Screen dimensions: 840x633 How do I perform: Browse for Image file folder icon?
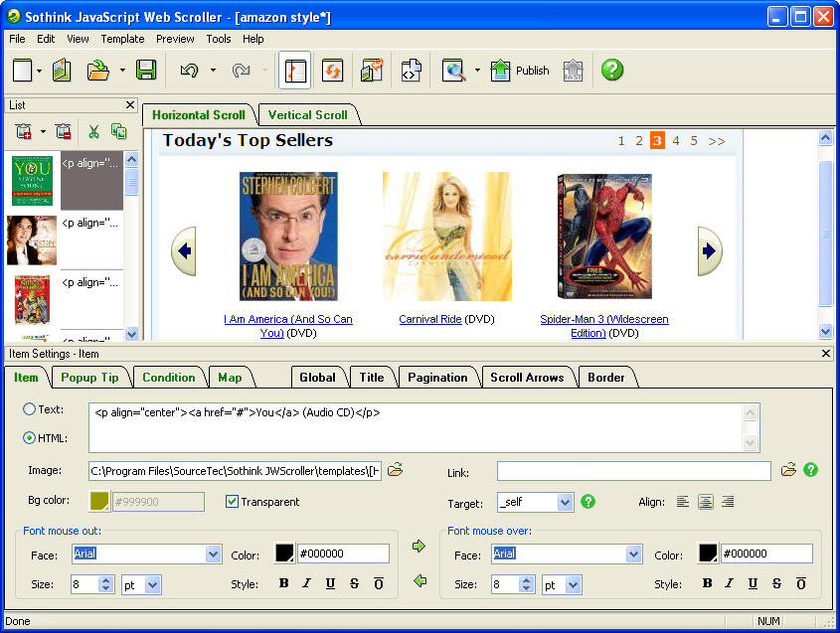tap(395, 470)
